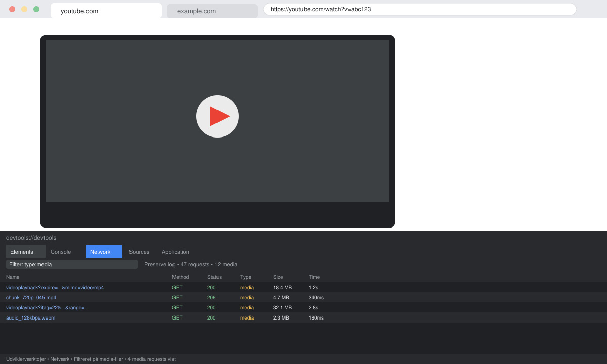Click media type in videoplayback?itag=22 row
Viewport: 607px width, 364px height.
coord(247,307)
